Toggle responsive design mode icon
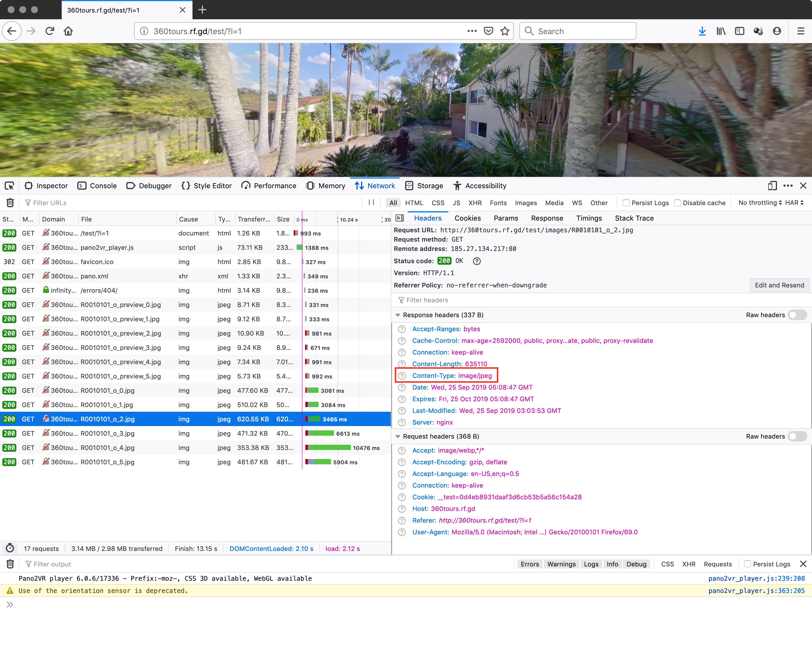This screenshot has width=812, height=656. (772, 186)
